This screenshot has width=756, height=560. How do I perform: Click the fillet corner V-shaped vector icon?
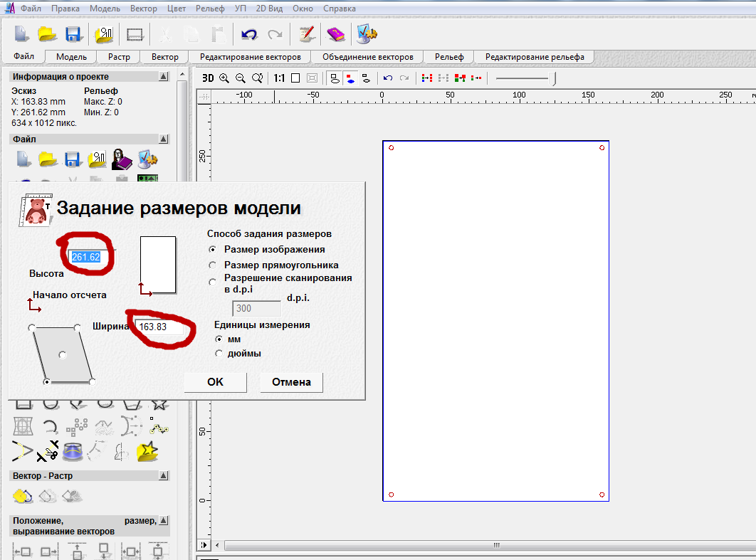pos(23,452)
